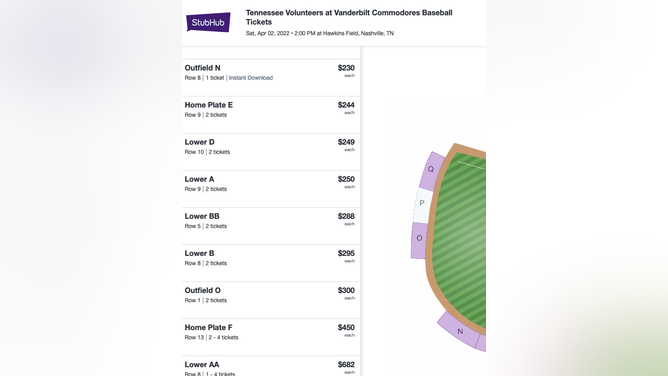Select section P on the stadium map
The image size is (668, 376).
point(423,206)
